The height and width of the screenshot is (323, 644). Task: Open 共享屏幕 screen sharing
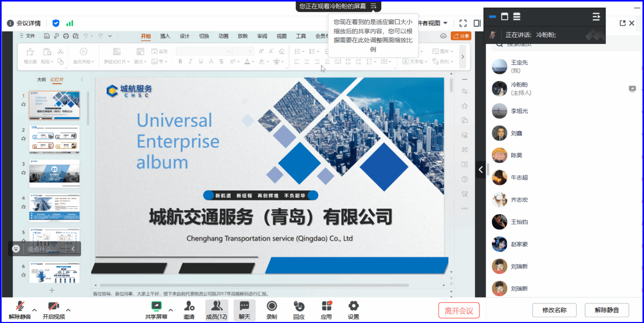point(156,306)
